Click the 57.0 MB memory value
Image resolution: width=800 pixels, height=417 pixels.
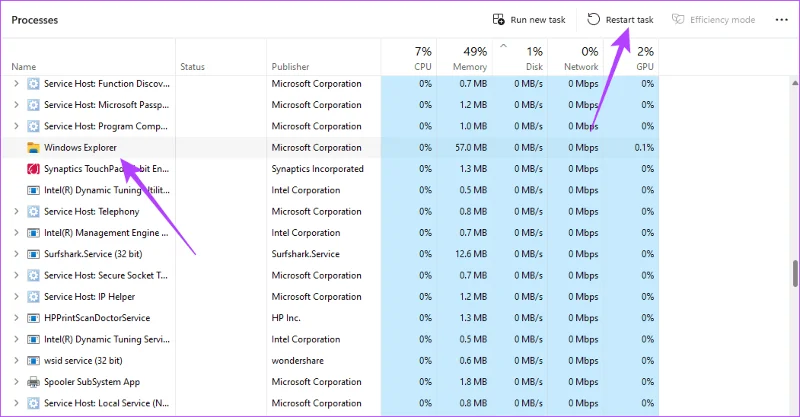tap(471, 148)
